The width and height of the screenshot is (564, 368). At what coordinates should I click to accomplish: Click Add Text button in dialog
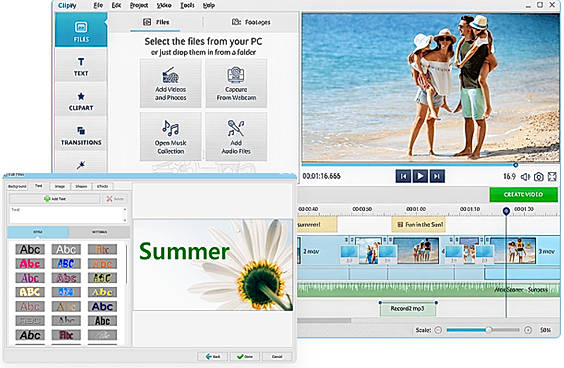pos(55,199)
